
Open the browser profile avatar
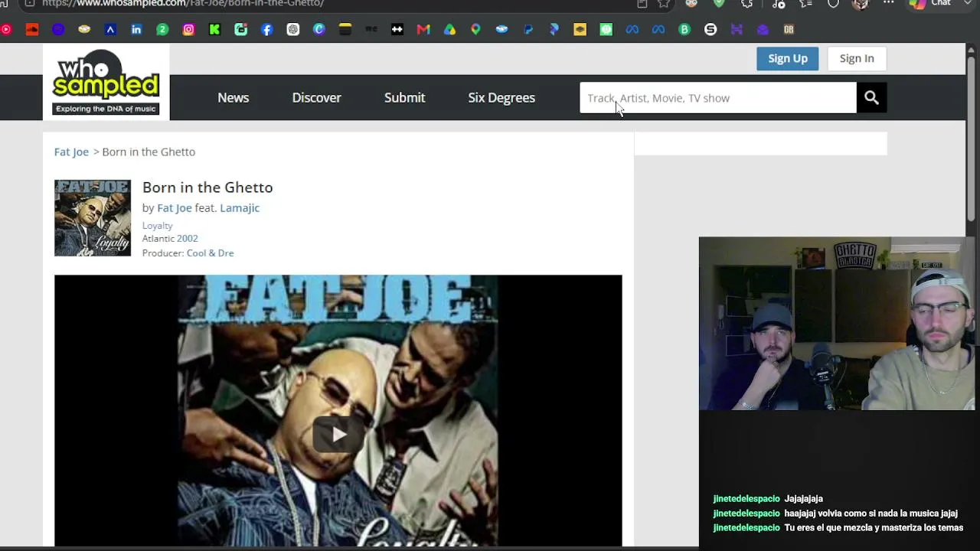click(x=861, y=3)
